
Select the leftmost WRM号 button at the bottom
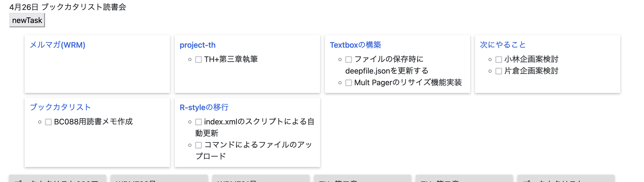(159, 180)
